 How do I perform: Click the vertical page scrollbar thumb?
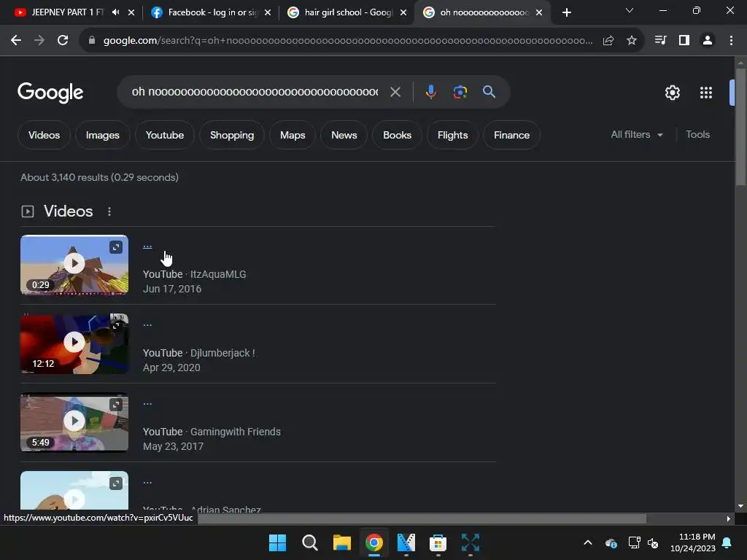(740, 127)
